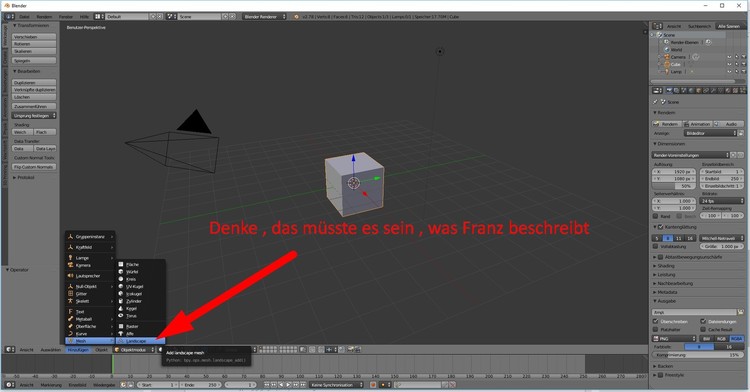Toggle the Dateiendungen checkbox
The image size is (750, 392).
tap(703, 322)
